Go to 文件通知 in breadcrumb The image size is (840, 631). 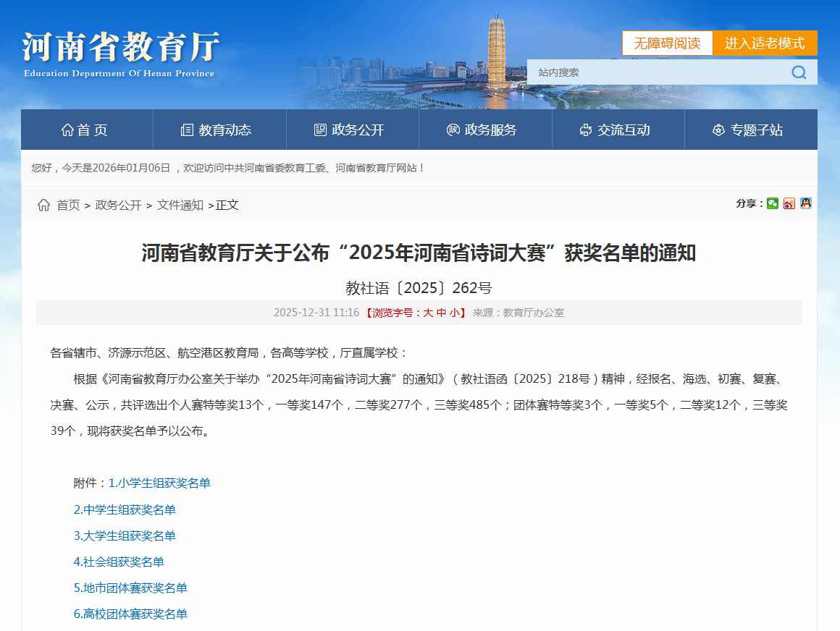[x=180, y=206]
